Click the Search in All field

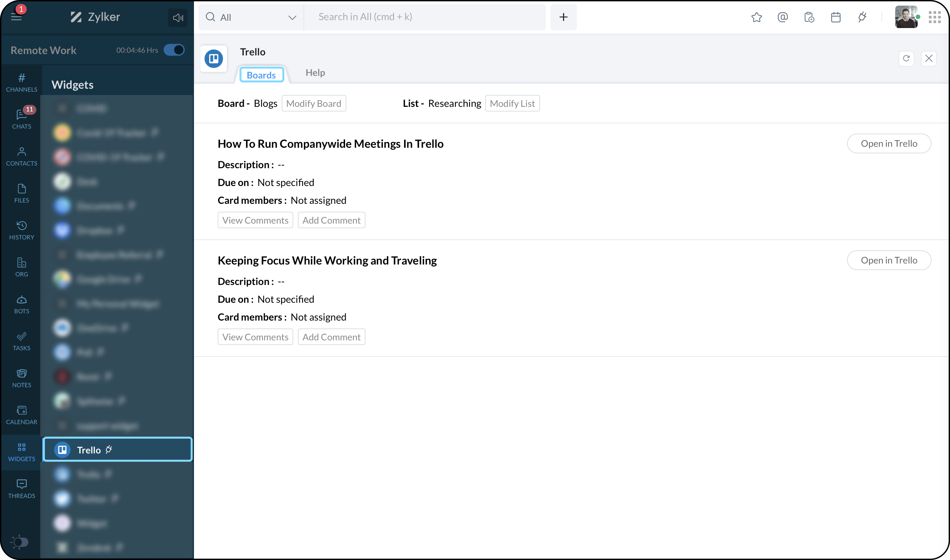point(425,17)
